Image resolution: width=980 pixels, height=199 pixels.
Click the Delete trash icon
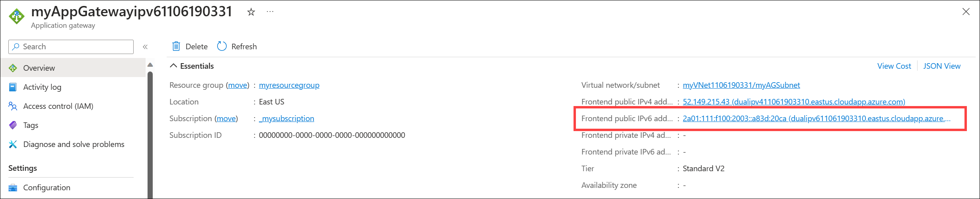pos(176,46)
